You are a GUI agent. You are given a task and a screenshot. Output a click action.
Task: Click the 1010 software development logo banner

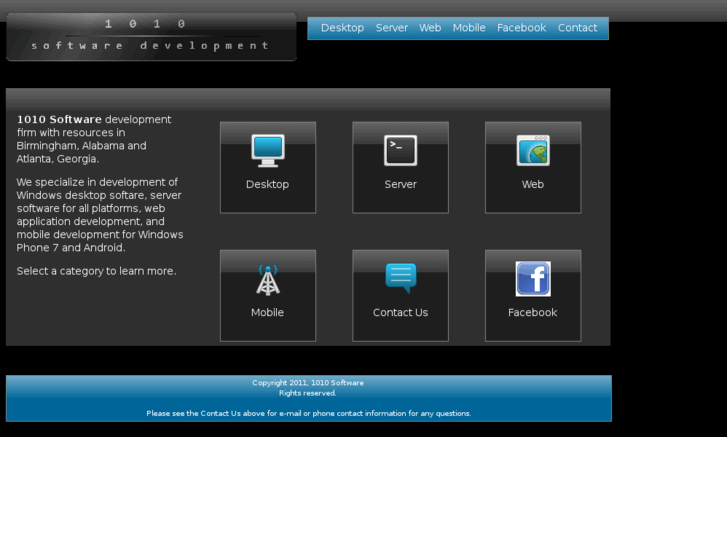(x=151, y=37)
